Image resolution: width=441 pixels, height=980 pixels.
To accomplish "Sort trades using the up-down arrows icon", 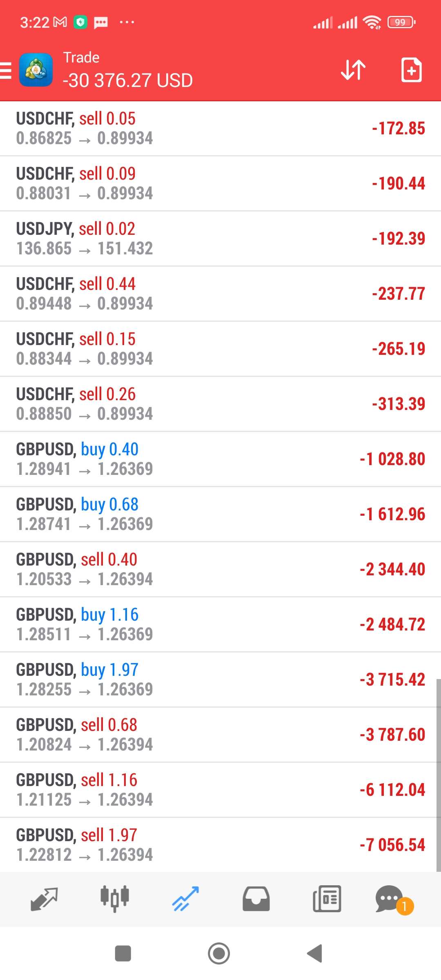I will (x=353, y=70).
